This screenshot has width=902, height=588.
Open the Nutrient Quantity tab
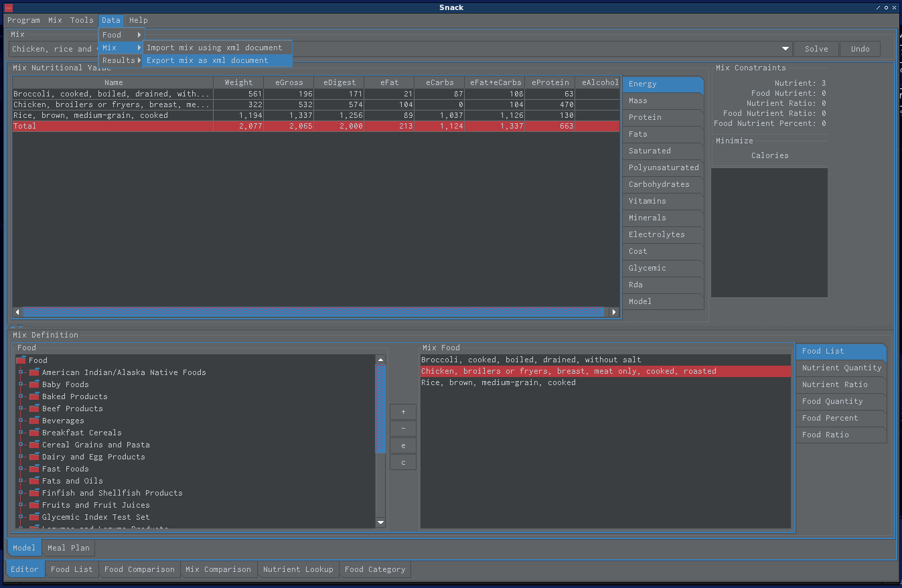(x=841, y=368)
